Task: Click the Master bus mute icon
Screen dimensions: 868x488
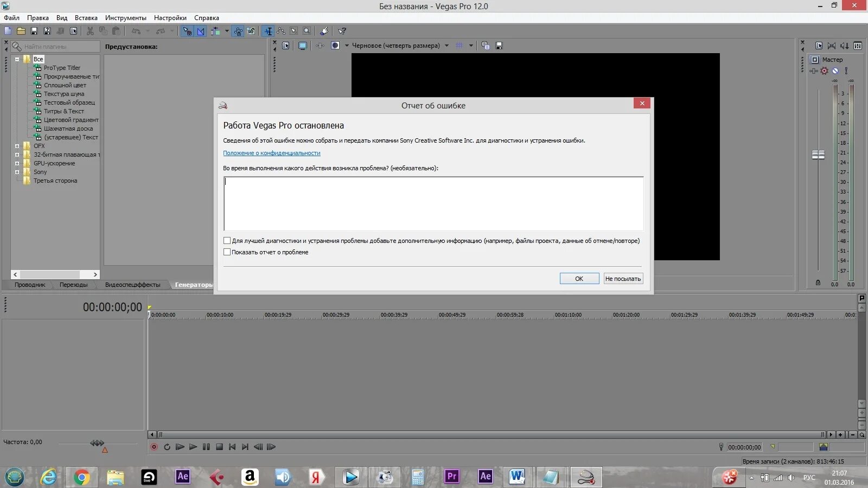Action: point(835,70)
